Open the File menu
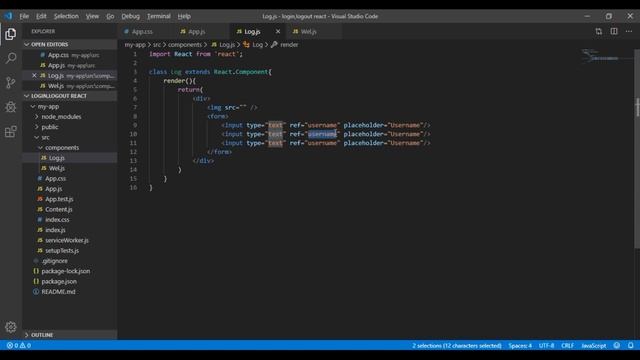This screenshot has height=360, width=640. click(24, 16)
